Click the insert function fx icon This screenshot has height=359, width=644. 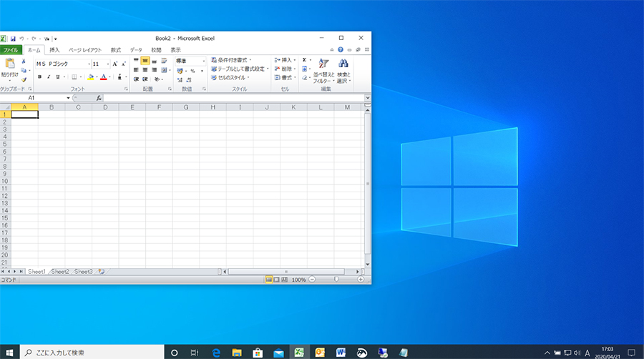pos(99,97)
